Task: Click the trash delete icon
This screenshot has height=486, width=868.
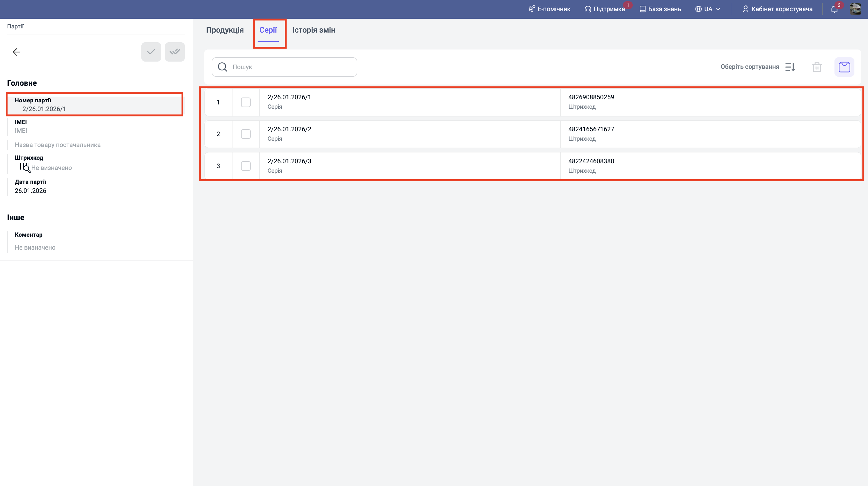Action: [x=817, y=67]
